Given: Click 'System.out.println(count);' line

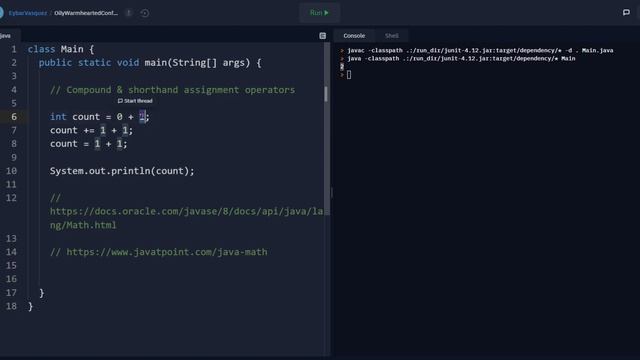Looking at the screenshot, I should (122, 171).
